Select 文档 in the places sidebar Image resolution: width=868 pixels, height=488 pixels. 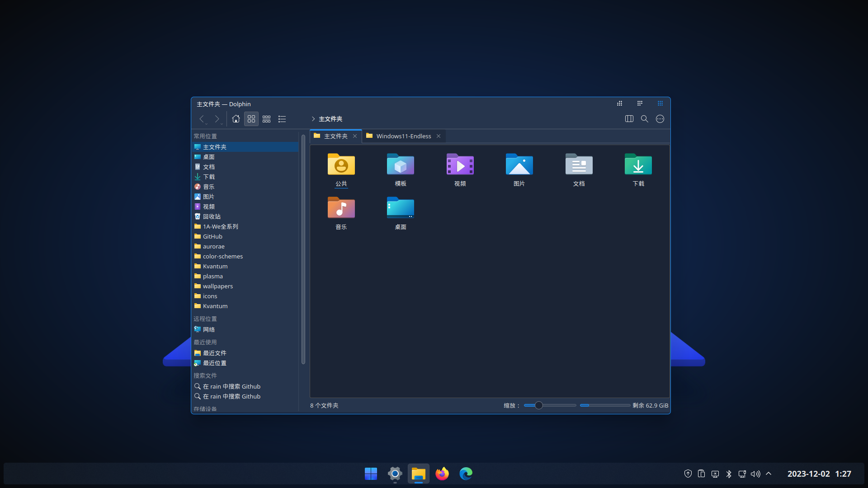click(245, 167)
